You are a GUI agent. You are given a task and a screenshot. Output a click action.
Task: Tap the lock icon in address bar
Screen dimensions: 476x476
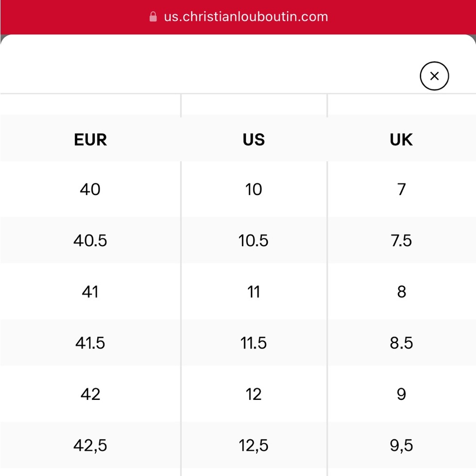[153, 17]
